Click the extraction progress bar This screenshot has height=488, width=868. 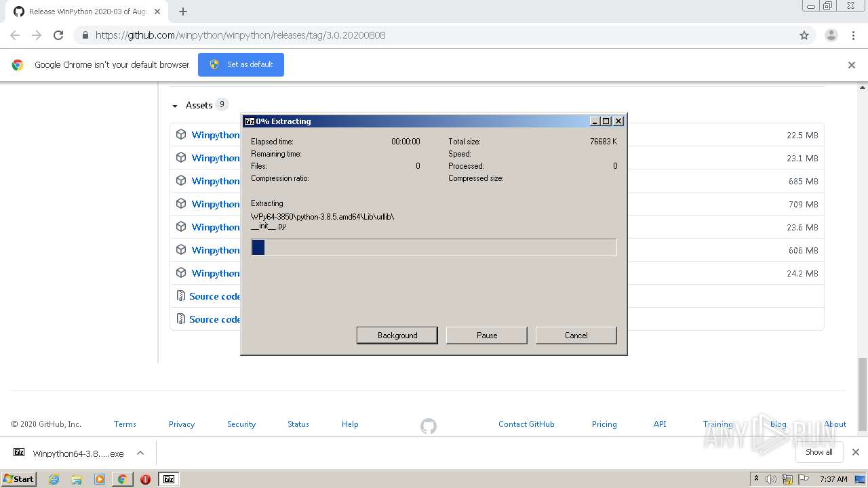pyautogui.click(x=434, y=247)
